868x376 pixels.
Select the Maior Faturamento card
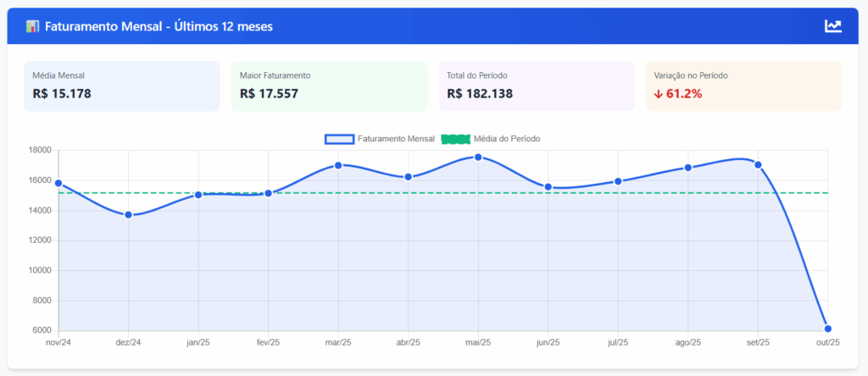click(329, 86)
